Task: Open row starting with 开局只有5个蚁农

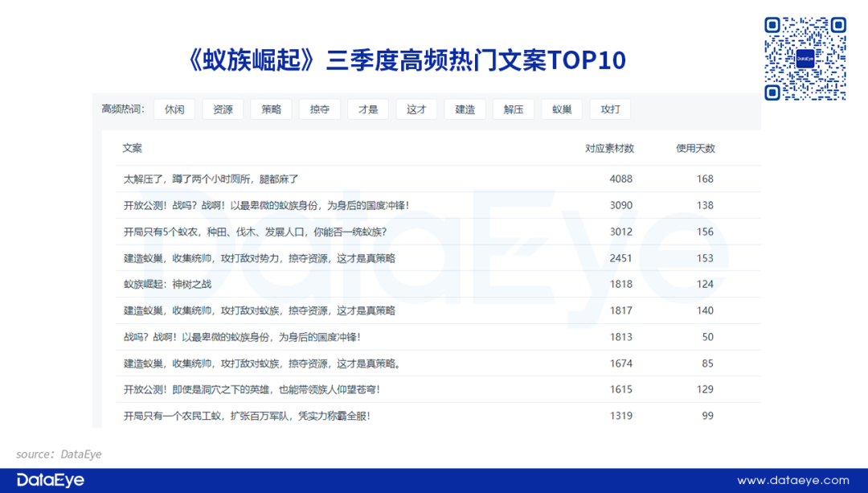Action: click(x=255, y=232)
